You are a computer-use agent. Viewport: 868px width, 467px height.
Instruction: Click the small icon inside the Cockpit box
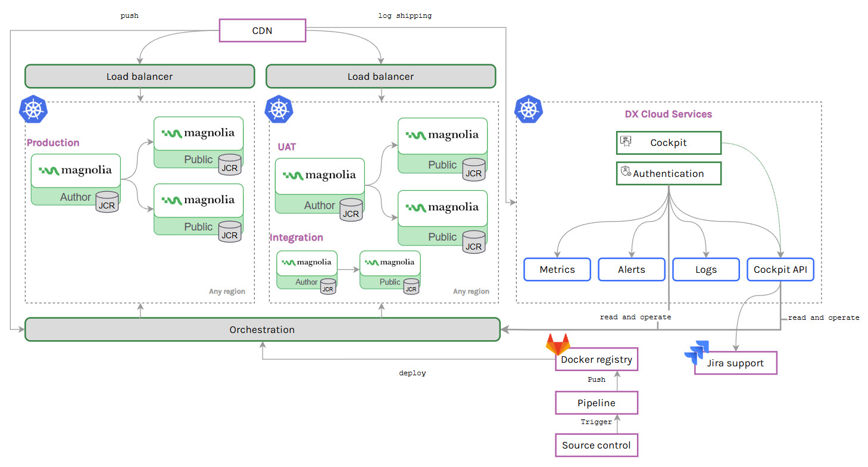point(626,141)
